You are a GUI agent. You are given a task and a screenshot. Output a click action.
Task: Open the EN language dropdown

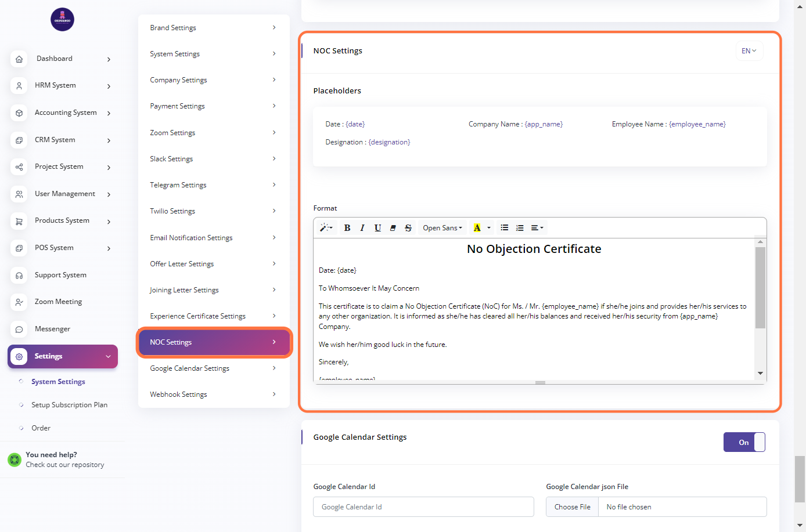(x=749, y=51)
